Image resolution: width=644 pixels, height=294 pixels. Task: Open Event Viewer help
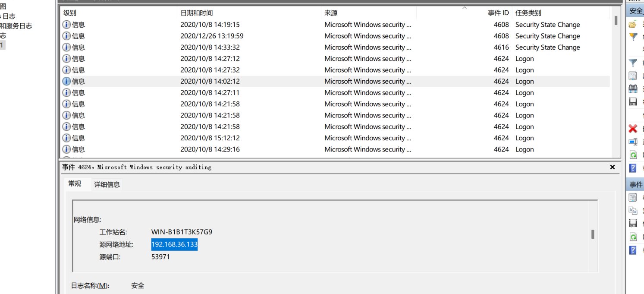pos(632,168)
